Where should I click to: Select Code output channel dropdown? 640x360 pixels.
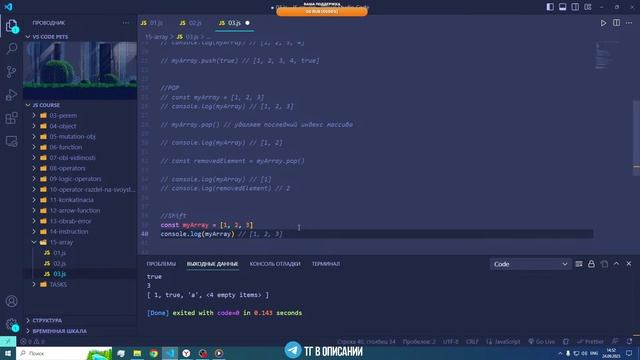530,264
